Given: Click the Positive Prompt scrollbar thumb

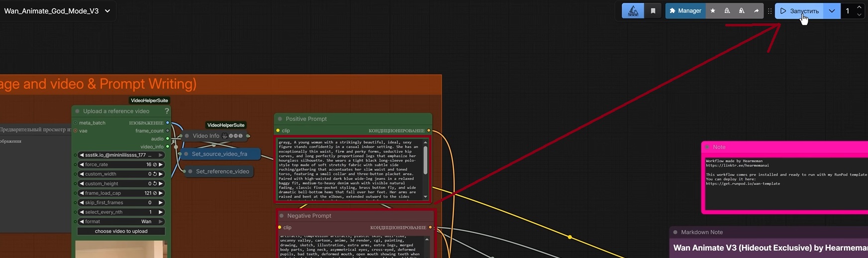Looking at the screenshot, I should [x=426, y=160].
